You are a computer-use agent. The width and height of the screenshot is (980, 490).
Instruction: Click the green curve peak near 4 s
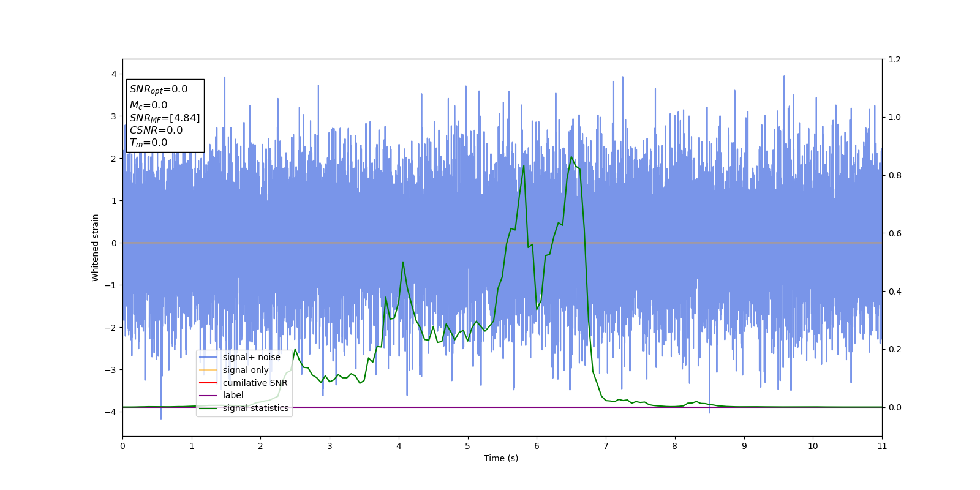coord(403,262)
